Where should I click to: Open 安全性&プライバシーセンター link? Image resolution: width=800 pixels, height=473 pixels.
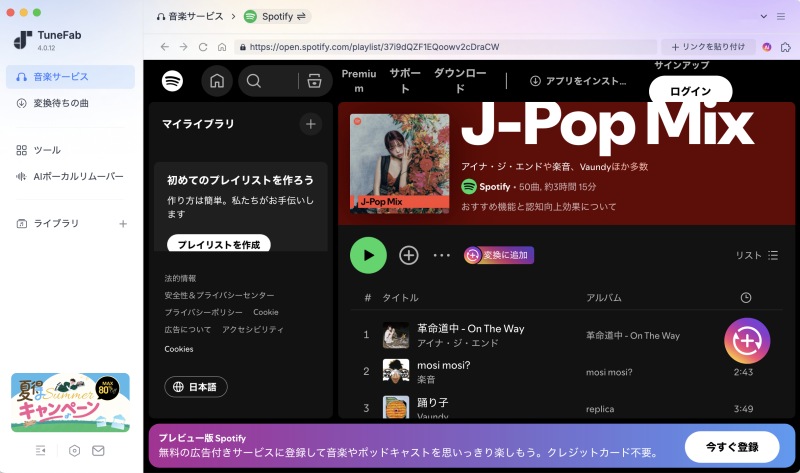tap(219, 295)
